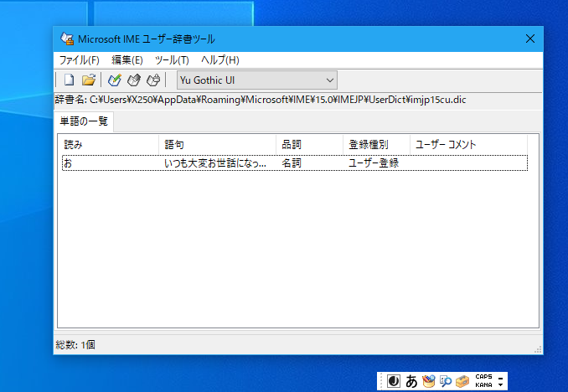
Task: Sort by the 語句 column header
Action: click(x=217, y=145)
